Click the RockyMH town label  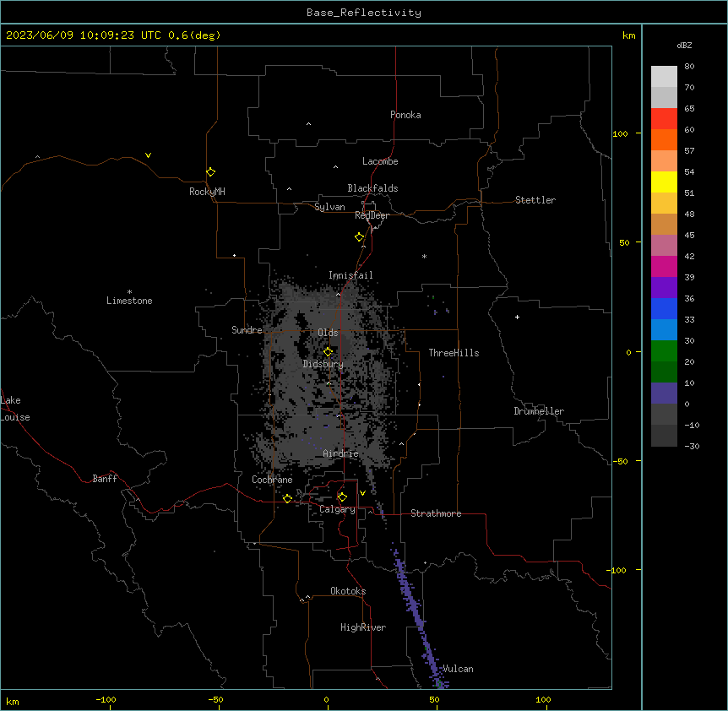(x=207, y=192)
